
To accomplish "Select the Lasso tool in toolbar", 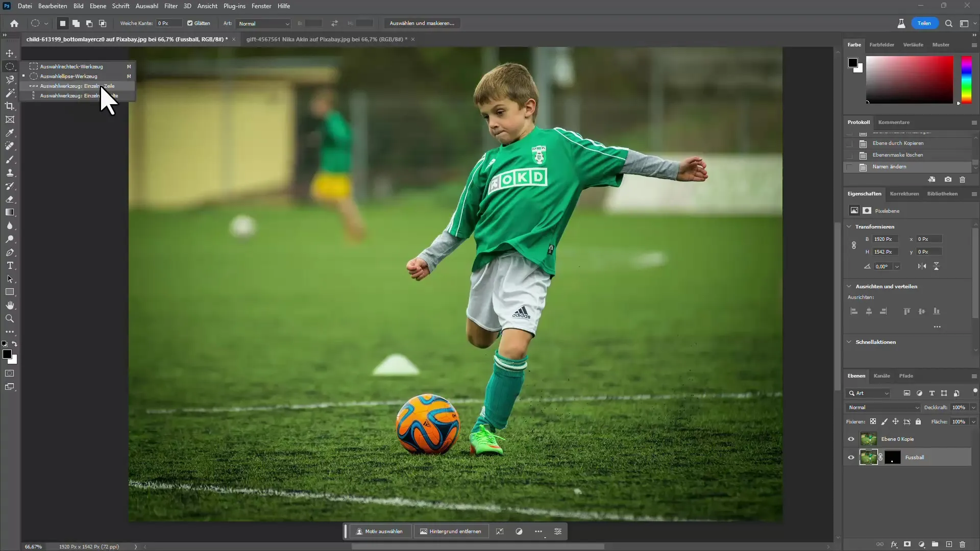I will point(9,80).
